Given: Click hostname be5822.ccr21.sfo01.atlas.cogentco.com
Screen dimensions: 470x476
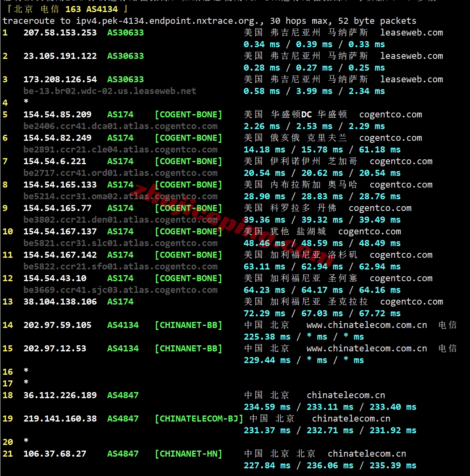Looking at the screenshot, I should click(121, 266).
